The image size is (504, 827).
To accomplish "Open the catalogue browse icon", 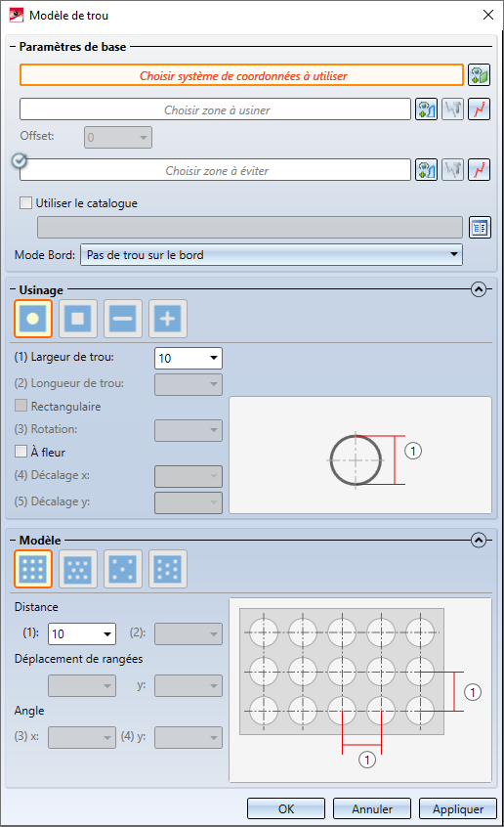I will 480,228.
